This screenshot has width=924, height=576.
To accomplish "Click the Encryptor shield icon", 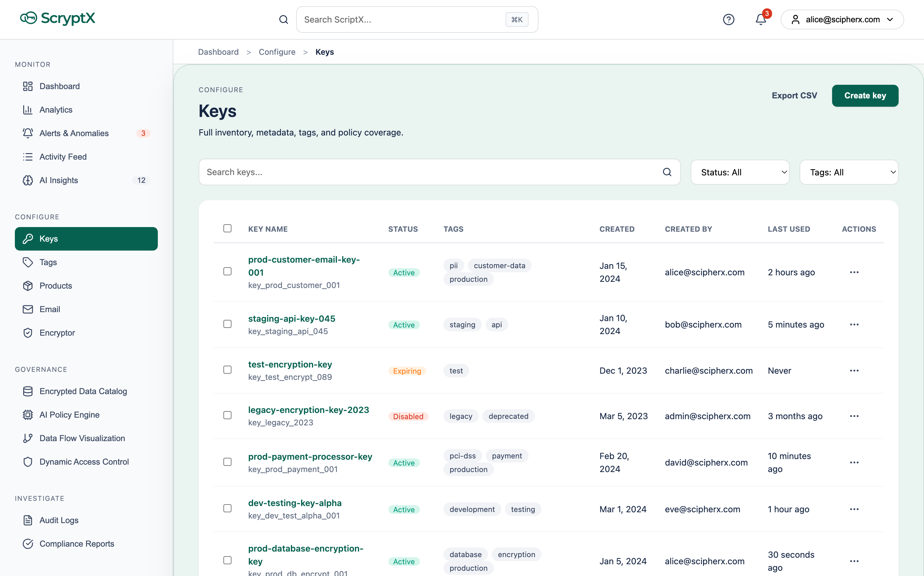I will pyautogui.click(x=28, y=333).
